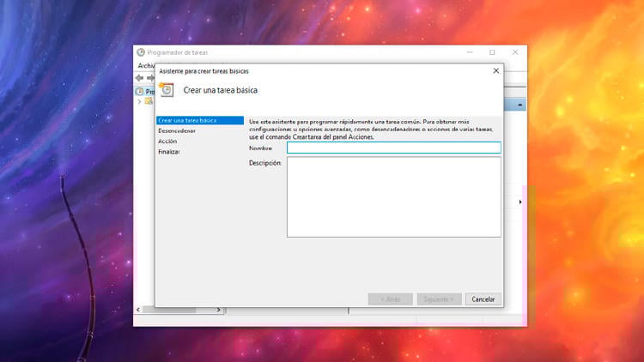Open the submenu arrow in the right panel
The height and width of the screenshot is (362, 644).
click(x=520, y=202)
